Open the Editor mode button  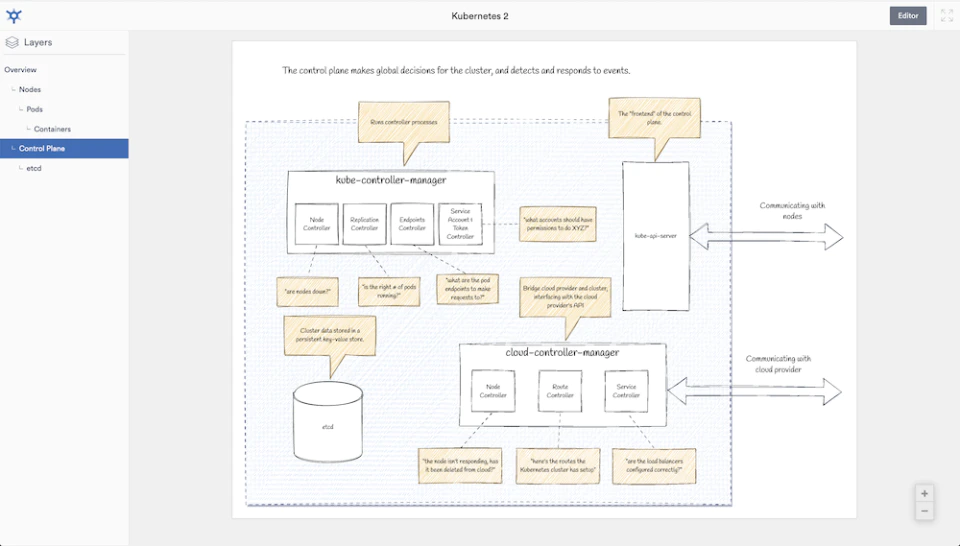[908, 16]
